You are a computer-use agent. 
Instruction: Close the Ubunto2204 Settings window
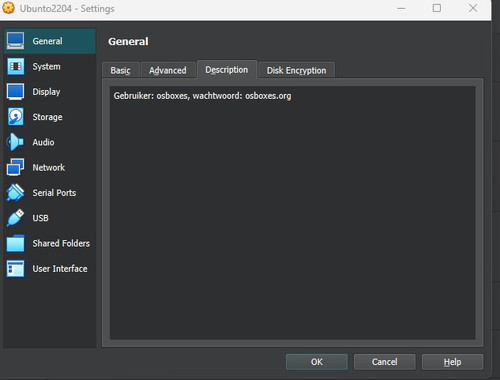pos(473,8)
